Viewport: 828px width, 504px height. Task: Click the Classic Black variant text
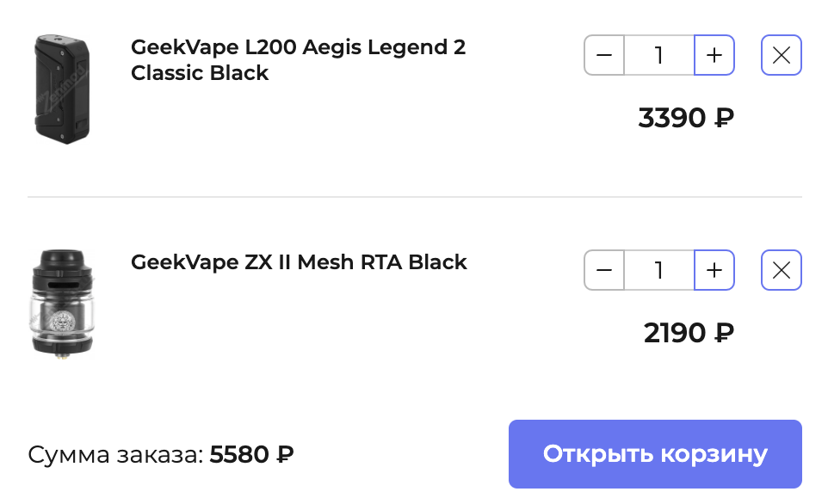pos(200,74)
